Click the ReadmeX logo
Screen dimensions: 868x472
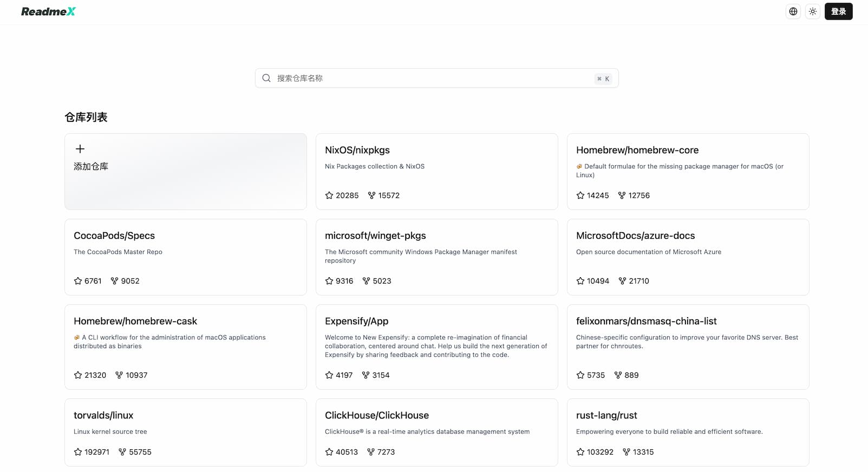pyautogui.click(x=48, y=11)
